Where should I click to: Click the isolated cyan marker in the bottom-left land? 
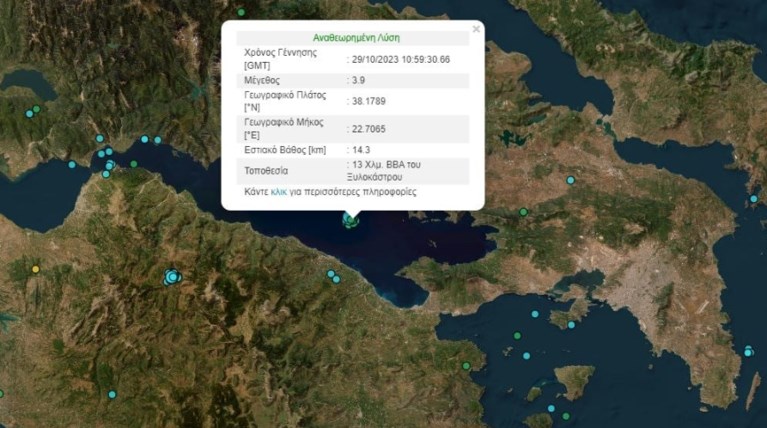(111, 395)
